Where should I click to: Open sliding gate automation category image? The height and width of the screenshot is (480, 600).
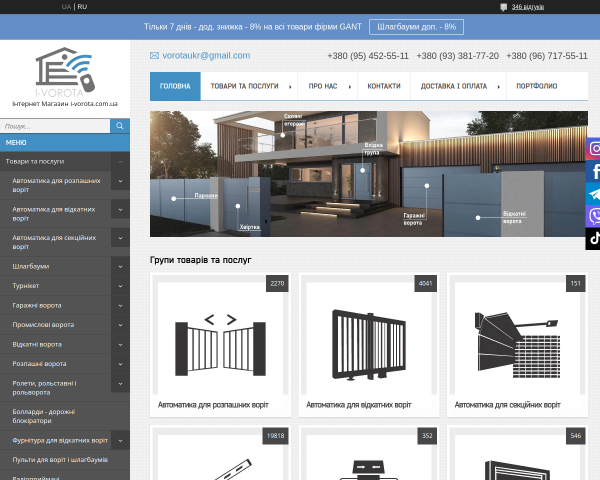(369, 339)
